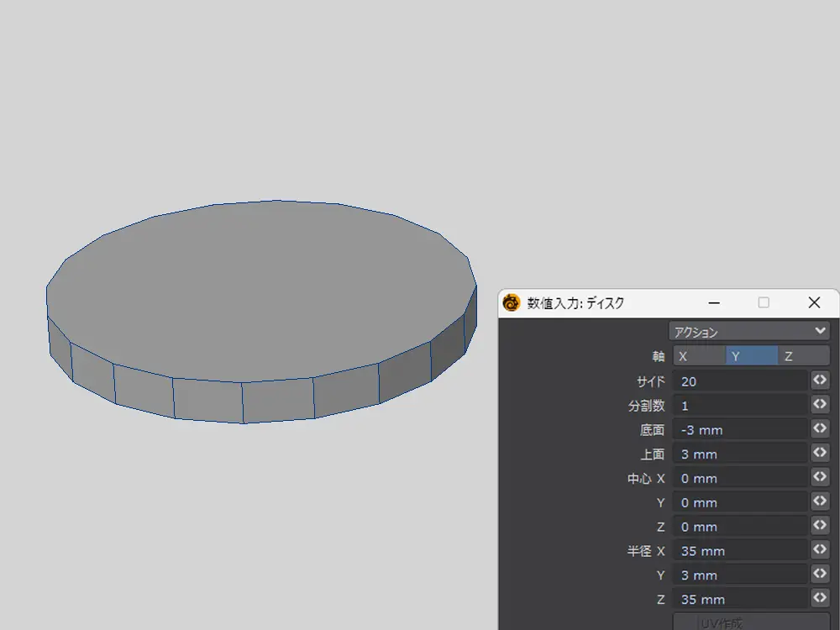Viewport: 840px width, 630px height.
Task: Click the LightWave logo icon in title bar
Action: coord(512,303)
